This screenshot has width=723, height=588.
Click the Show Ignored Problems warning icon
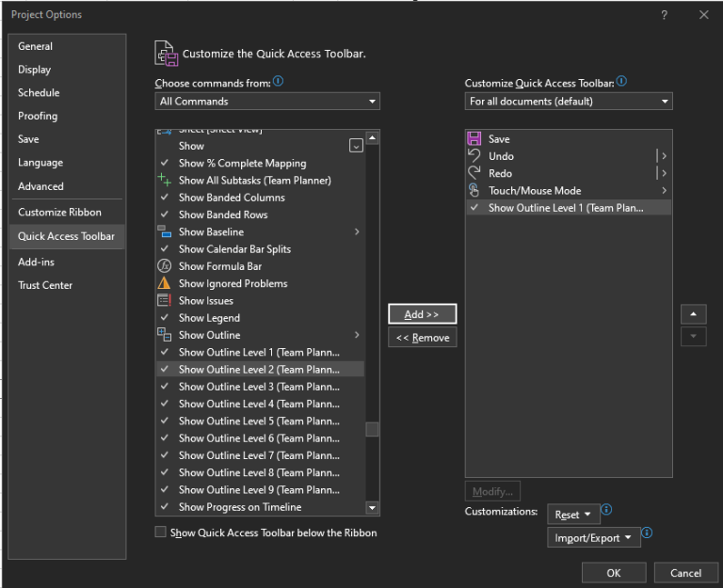[165, 283]
